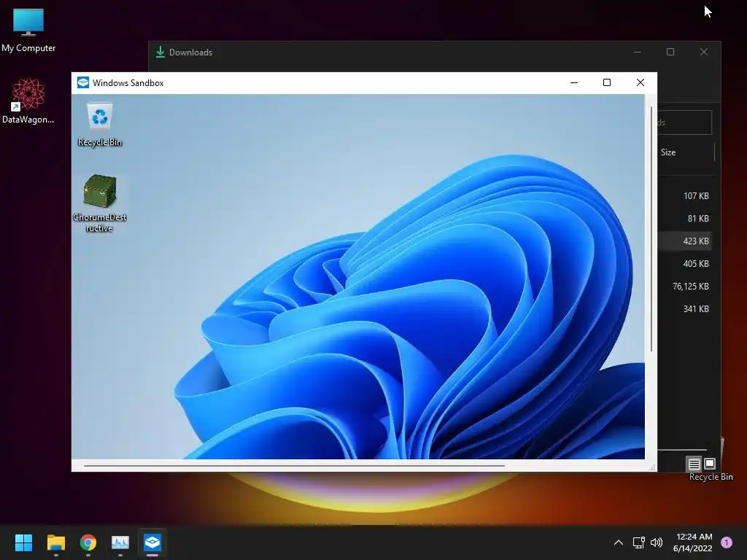Switch Downloads window to details view
This screenshot has height=560, width=747.
tap(694, 463)
